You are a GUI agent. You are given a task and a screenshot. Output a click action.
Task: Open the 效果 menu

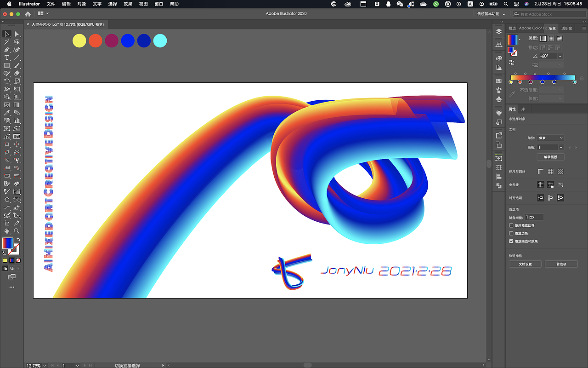pos(128,4)
